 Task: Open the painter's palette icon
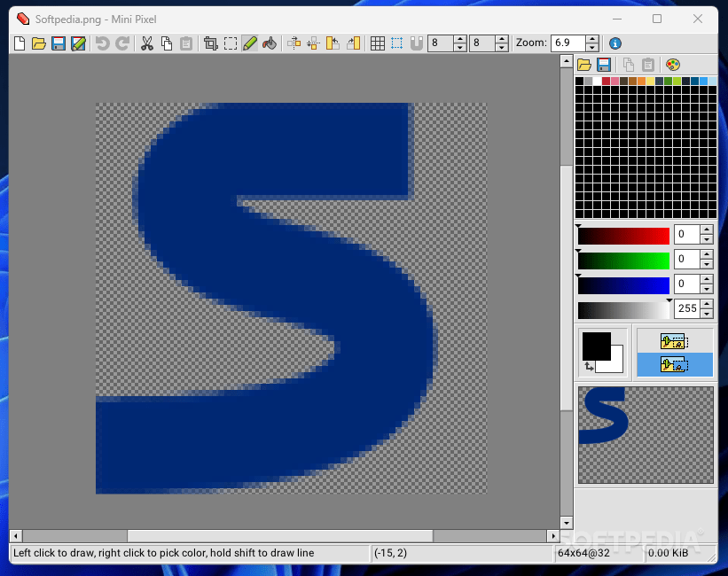673,65
